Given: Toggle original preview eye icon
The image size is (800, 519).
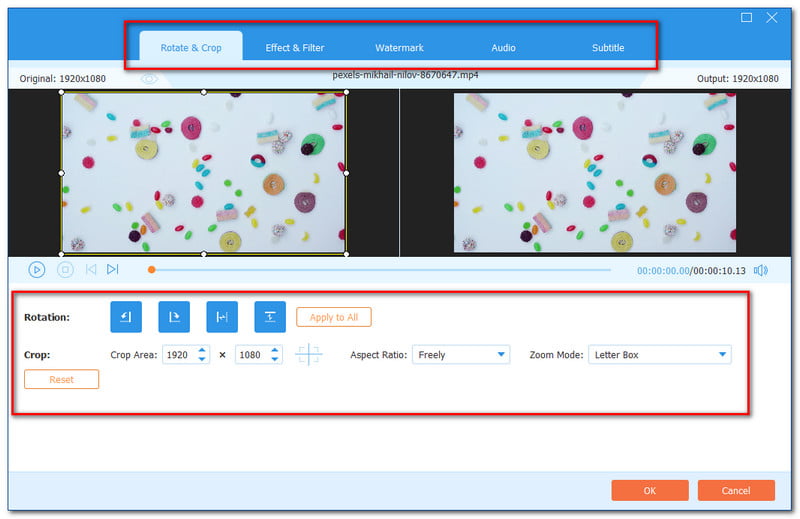Looking at the screenshot, I should point(149,79).
